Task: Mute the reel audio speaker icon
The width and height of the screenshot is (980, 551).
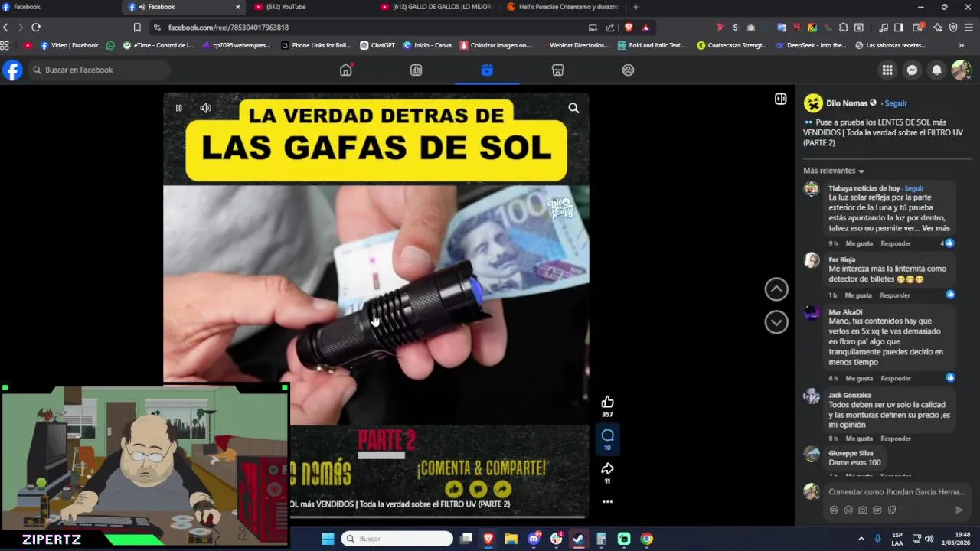Action: (x=205, y=108)
